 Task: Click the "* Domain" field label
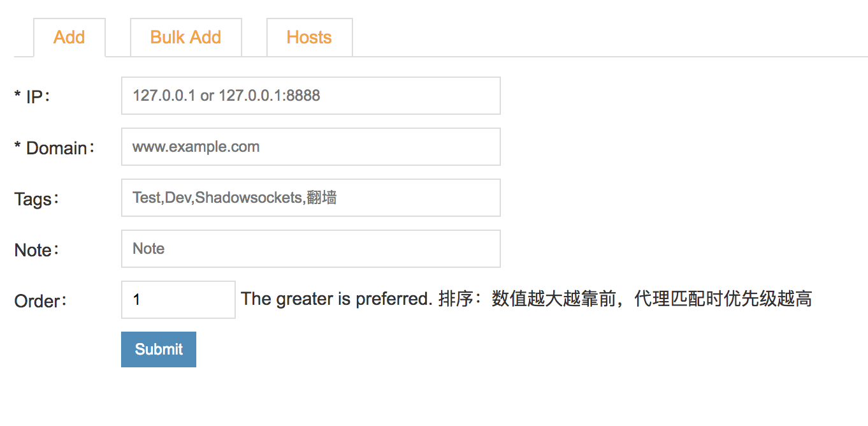(55, 148)
